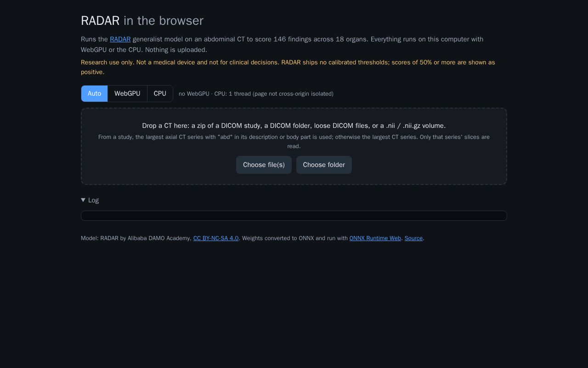Click the 'Drop a CT here' instruction text
This screenshot has height=368, width=588.
click(x=294, y=126)
